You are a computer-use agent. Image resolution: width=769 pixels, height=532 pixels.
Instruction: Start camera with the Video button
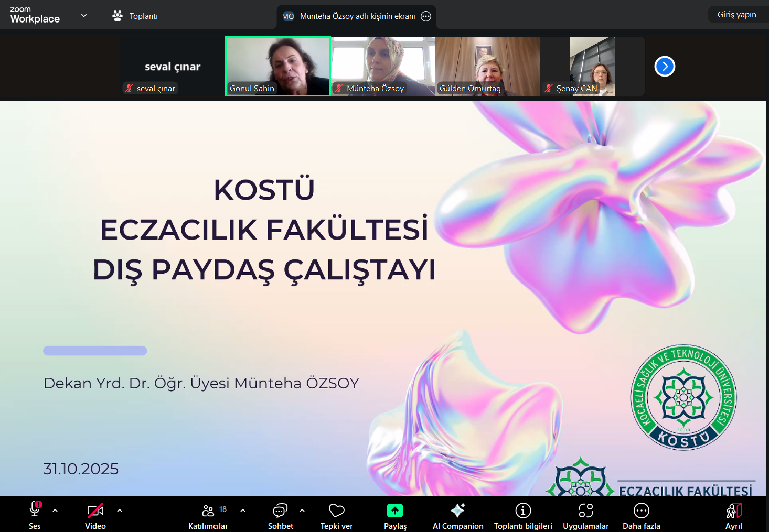95,515
